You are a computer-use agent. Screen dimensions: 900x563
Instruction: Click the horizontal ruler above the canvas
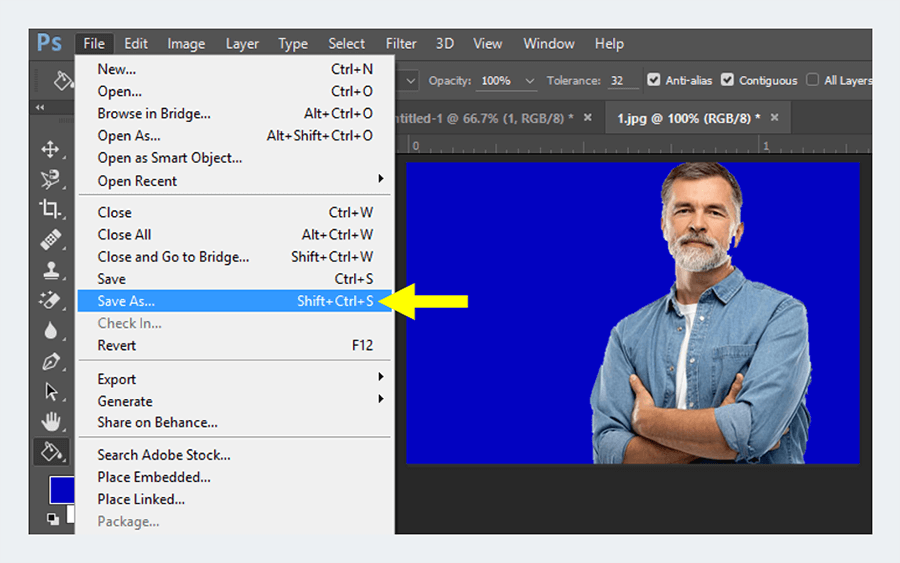[x=633, y=145]
